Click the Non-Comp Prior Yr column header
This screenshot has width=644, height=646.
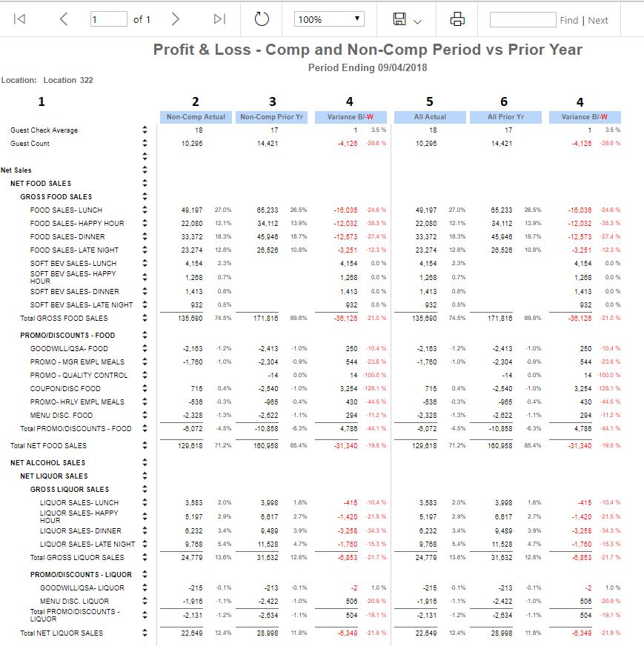pyautogui.click(x=271, y=117)
